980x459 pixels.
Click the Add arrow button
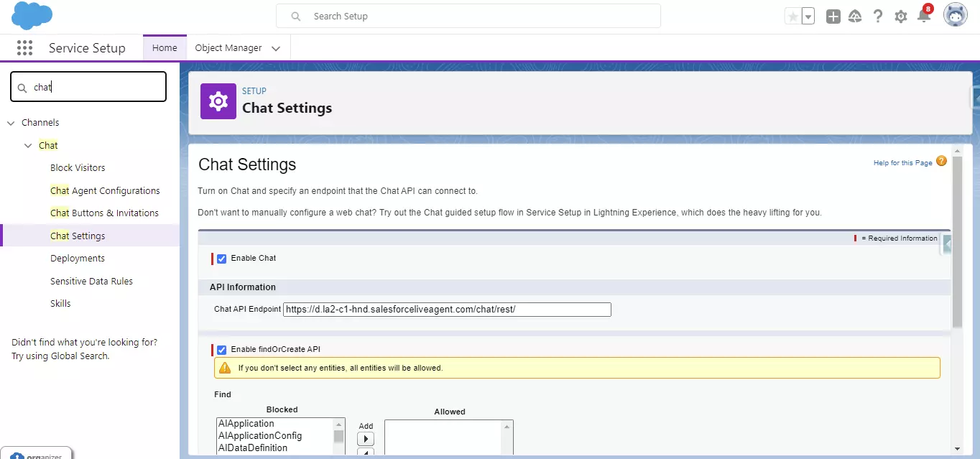366,437
